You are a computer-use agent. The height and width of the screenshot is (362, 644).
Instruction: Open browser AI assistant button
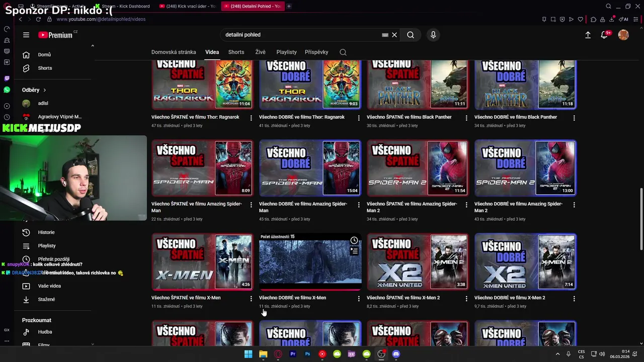[624, 19]
